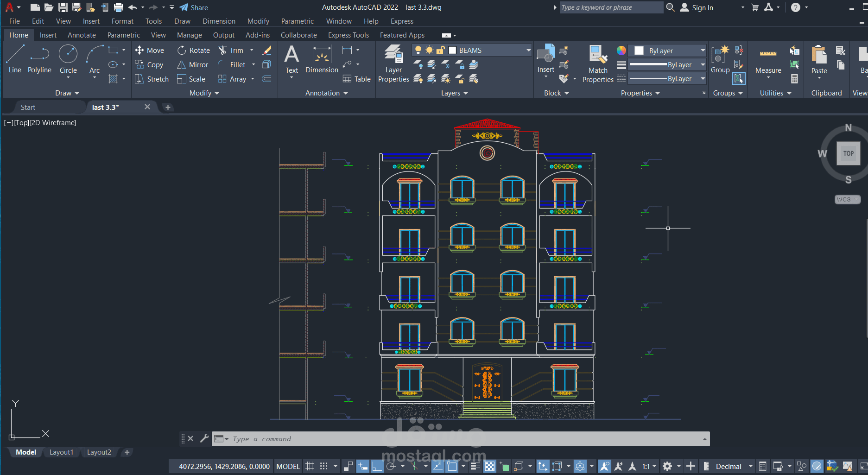Open the ByLayer lineweight dropdown

[703, 64]
